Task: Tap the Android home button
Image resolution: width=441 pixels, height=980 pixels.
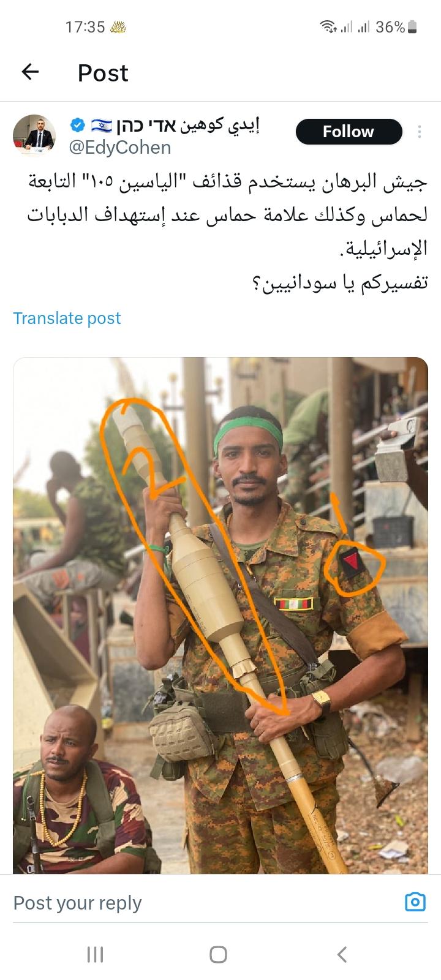Action: (219, 954)
